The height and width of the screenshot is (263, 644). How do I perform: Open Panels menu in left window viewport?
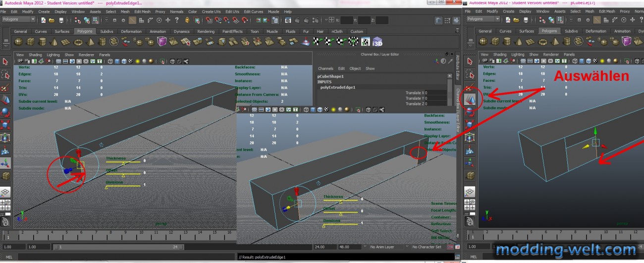pos(105,55)
